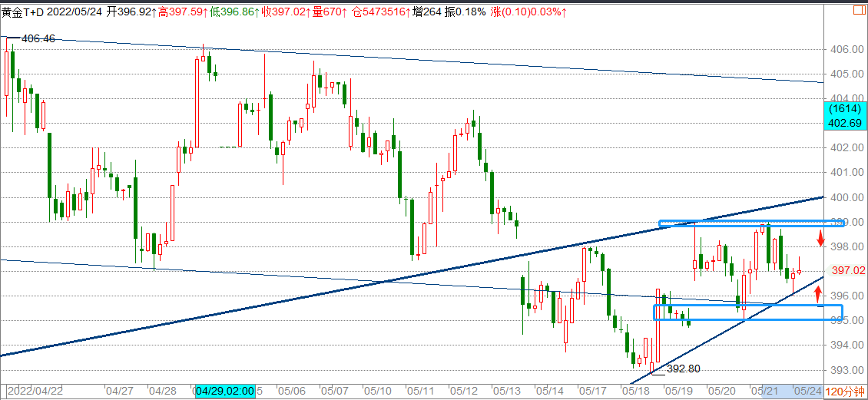Click the 04/28 date axis label
Image resolution: width=868 pixels, height=400 pixels.
click(164, 391)
